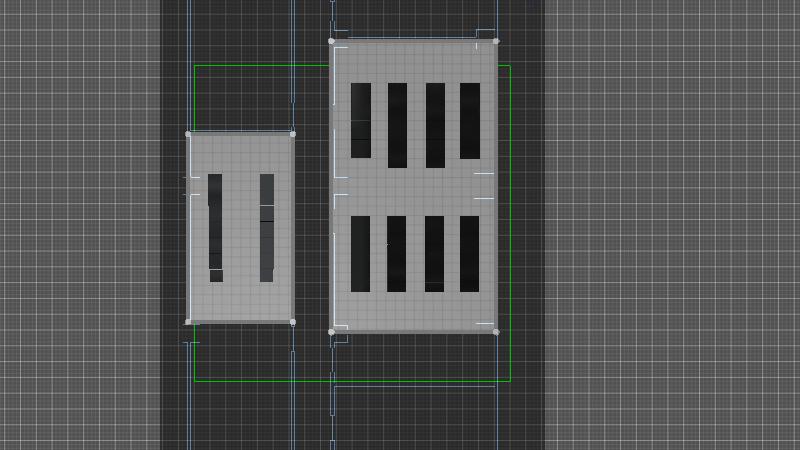Screen dimensions: 800x450
Task: Click the light gray grid area on the left
Action: (80, 225)
